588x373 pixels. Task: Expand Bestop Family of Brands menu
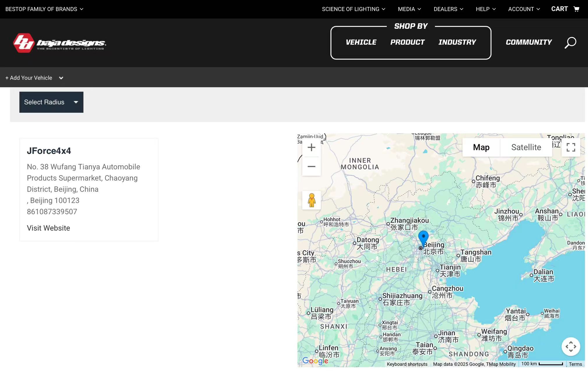point(44,9)
